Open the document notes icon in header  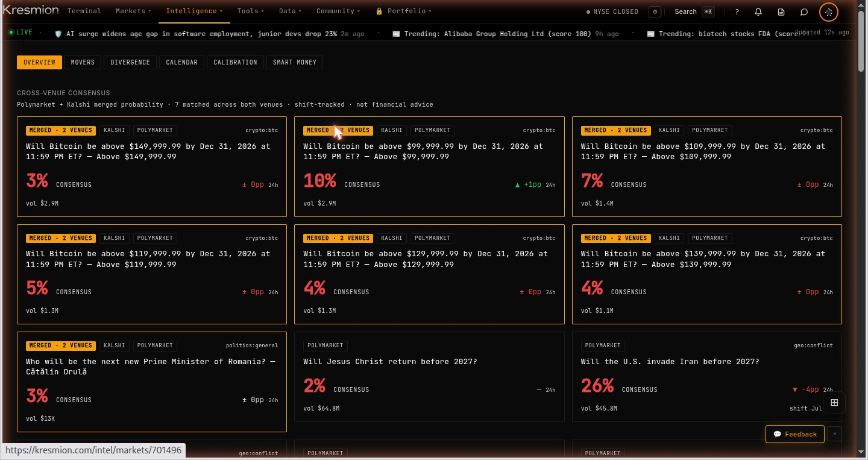tap(781, 11)
